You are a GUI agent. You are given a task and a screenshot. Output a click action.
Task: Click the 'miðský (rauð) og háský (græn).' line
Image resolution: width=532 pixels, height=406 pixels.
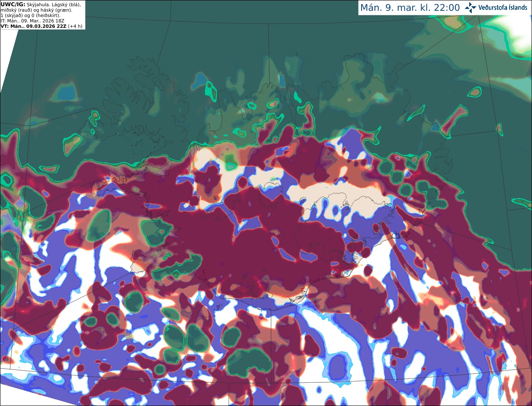click(x=36, y=10)
